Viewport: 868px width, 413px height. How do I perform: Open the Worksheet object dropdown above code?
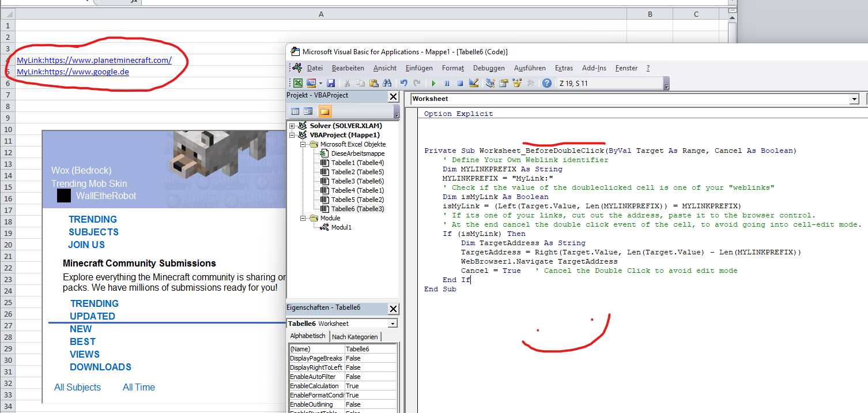pos(854,99)
